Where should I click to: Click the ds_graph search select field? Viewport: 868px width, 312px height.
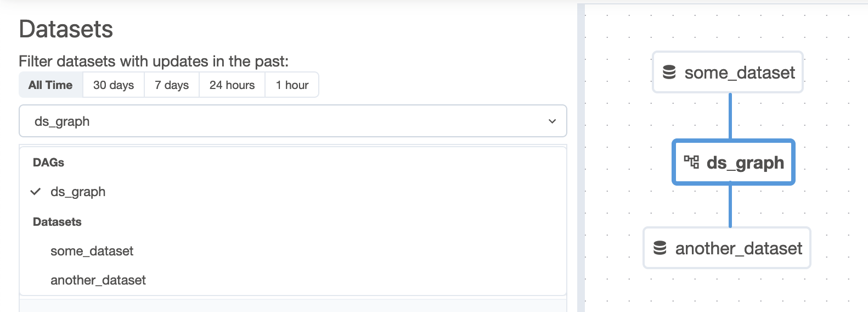pos(274,121)
